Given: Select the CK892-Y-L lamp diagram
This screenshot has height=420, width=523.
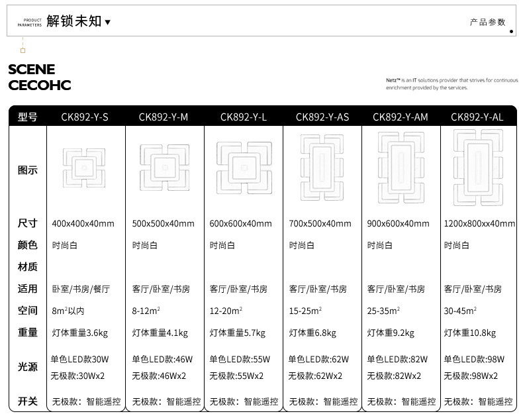Looking at the screenshot, I should [244, 168].
